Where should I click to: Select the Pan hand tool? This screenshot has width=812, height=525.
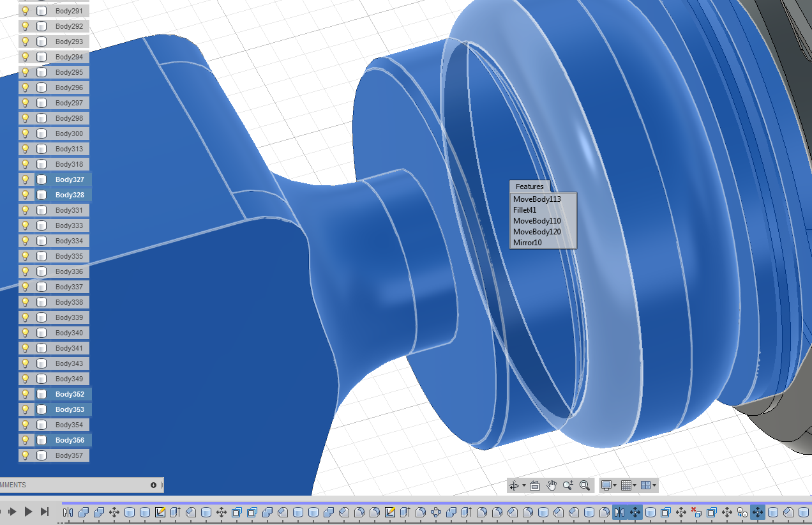[x=552, y=485]
